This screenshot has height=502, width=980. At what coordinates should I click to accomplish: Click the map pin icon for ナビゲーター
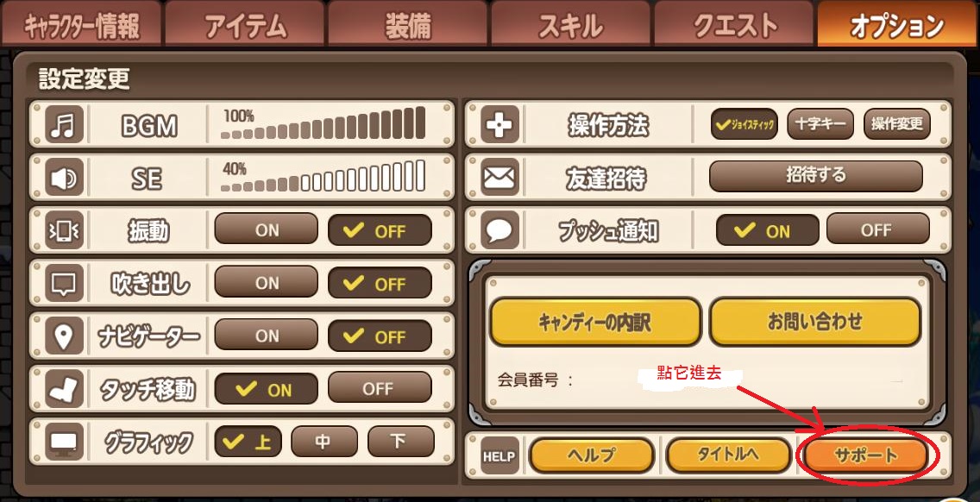(65, 337)
